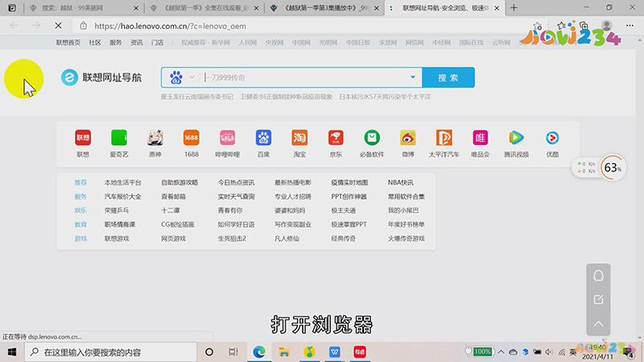
Task: Open the browser settings ellipsis menu
Action: (x=630, y=26)
